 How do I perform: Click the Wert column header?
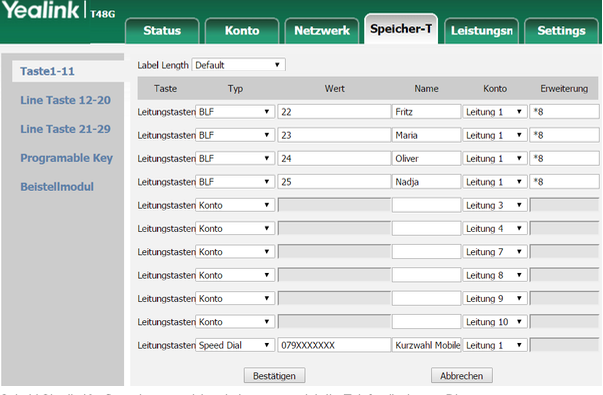(334, 88)
